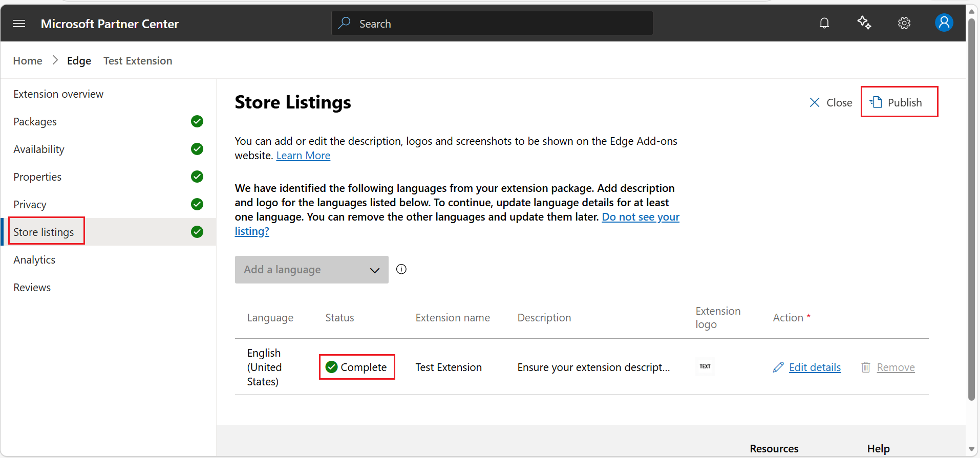This screenshot has height=458, width=980.
Task: Follow the Learn More link
Action: [303, 156]
